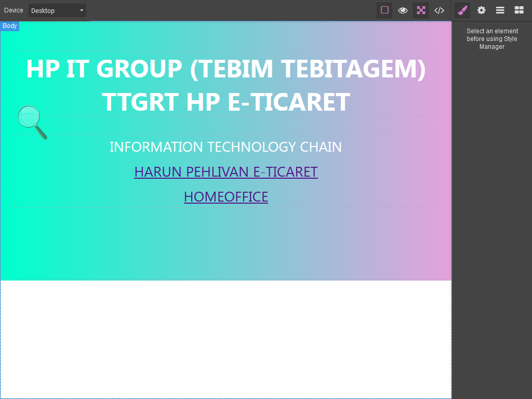Click the Select an element message
532x399 pixels.
492,38
